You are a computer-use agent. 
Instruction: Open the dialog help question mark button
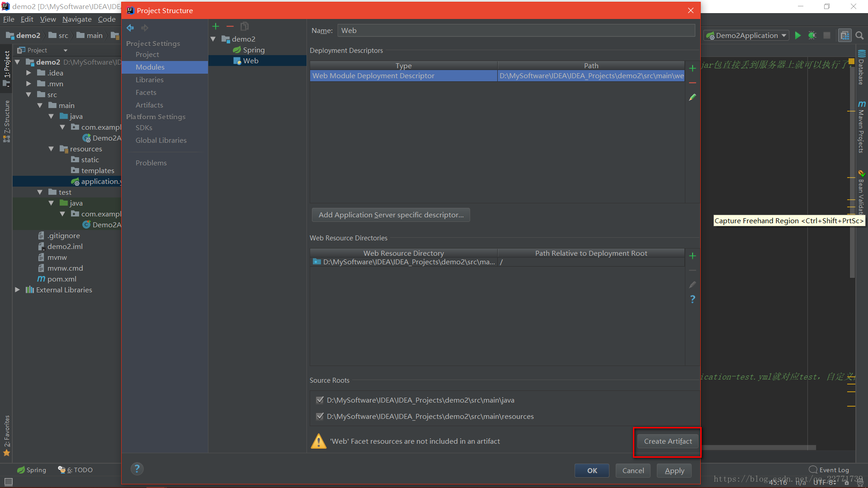click(x=137, y=469)
